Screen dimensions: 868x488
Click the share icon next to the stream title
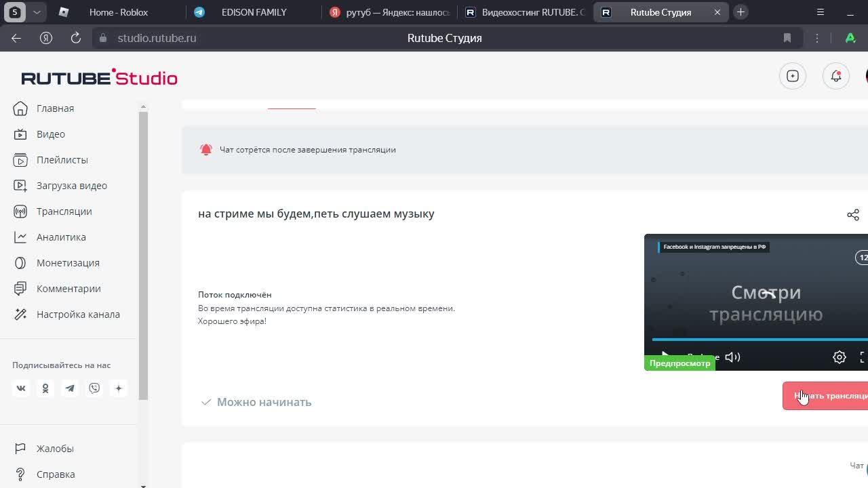click(x=852, y=215)
